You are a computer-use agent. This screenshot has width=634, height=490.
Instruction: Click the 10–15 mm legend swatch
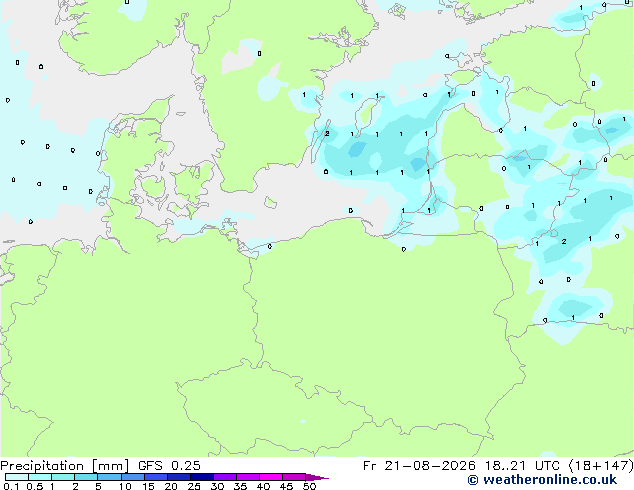(x=132, y=477)
